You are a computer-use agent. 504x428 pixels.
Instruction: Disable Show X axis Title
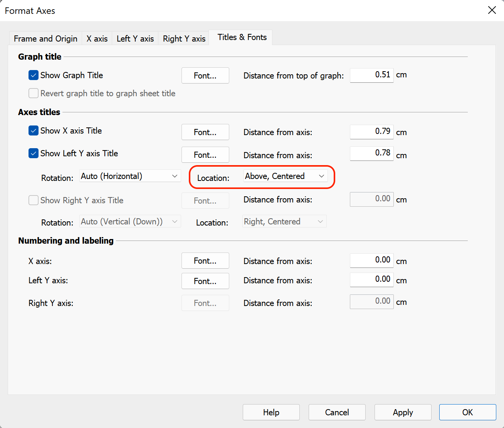pyautogui.click(x=34, y=130)
